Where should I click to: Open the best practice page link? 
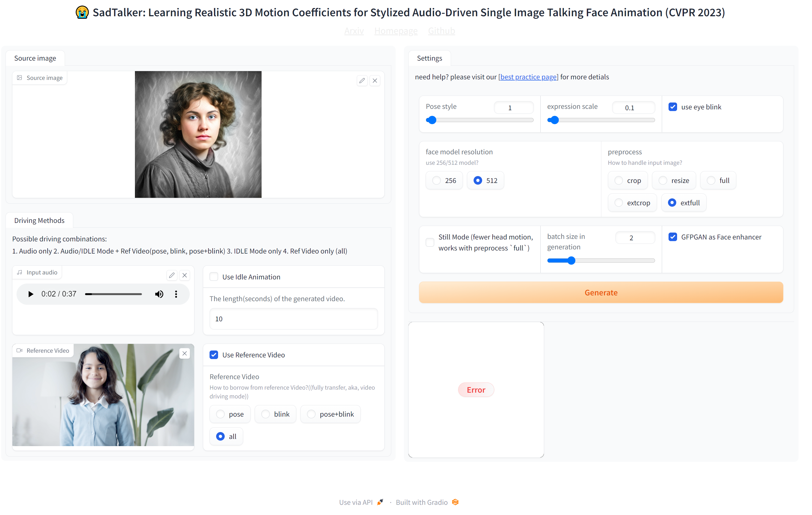pos(528,77)
